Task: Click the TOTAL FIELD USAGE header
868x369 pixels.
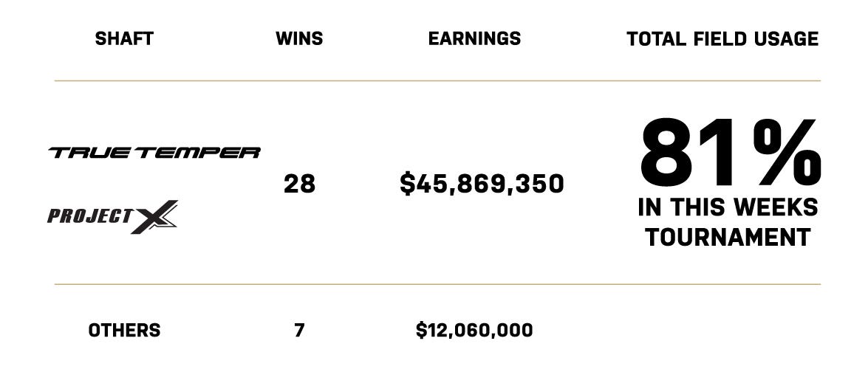Action: (x=722, y=38)
